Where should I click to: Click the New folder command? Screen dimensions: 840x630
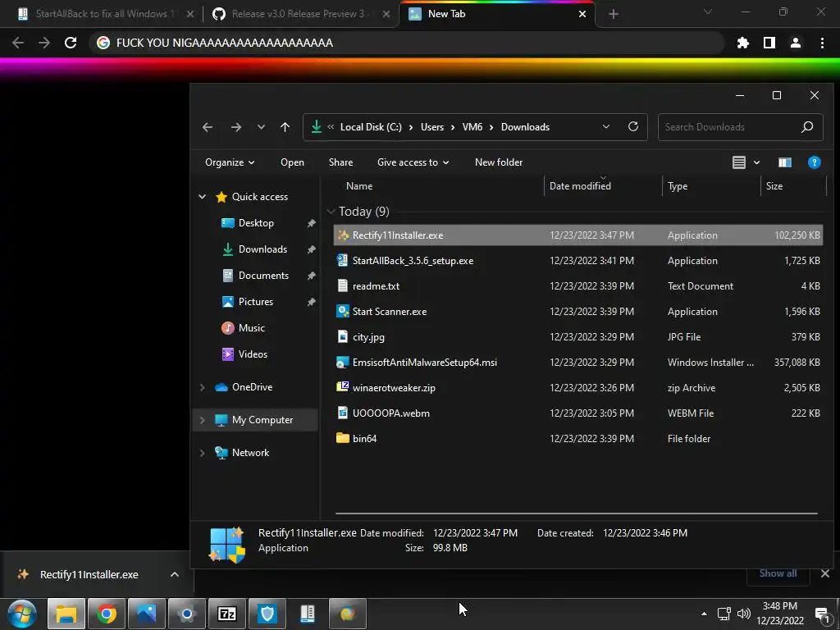tap(499, 162)
